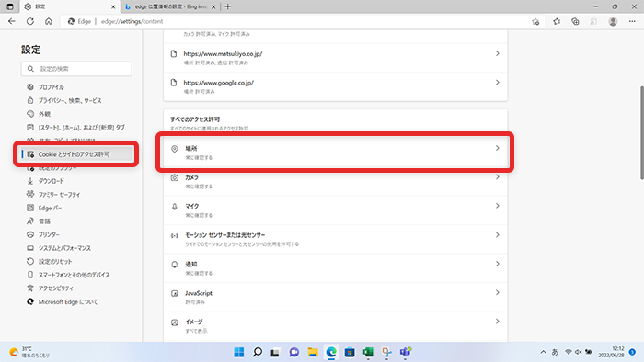This screenshot has width=644, height=362.
Task: Open taskbar Search magnifier
Action: coord(258,352)
